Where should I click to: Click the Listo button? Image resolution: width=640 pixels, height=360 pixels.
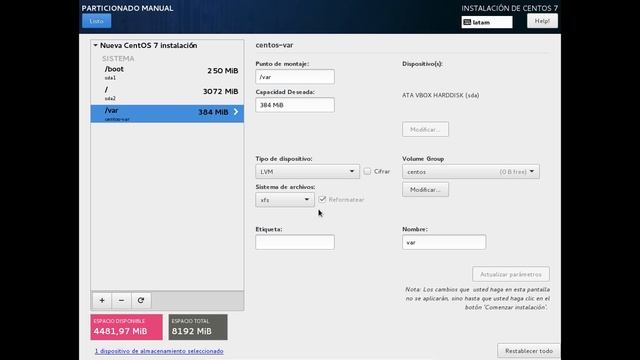(x=96, y=21)
